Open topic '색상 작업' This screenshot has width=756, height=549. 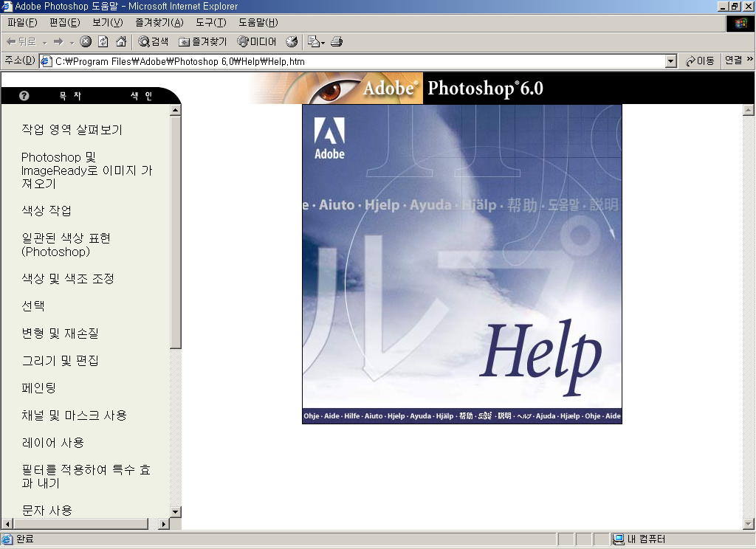(x=47, y=210)
